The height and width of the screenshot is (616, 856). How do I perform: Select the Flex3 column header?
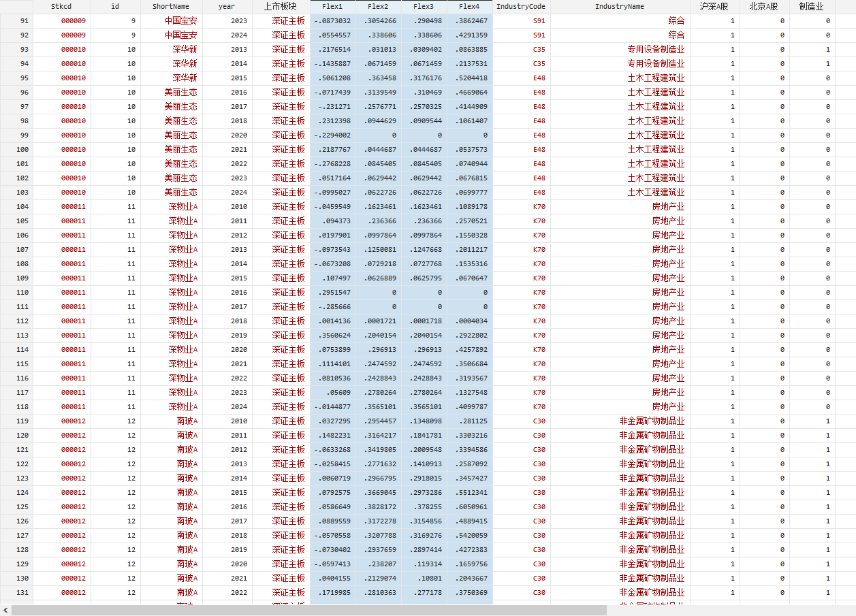pyautogui.click(x=424, y=6)
